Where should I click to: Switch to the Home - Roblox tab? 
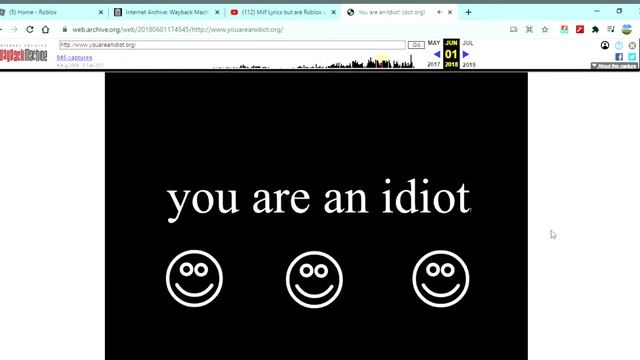[x=51, y=12]
